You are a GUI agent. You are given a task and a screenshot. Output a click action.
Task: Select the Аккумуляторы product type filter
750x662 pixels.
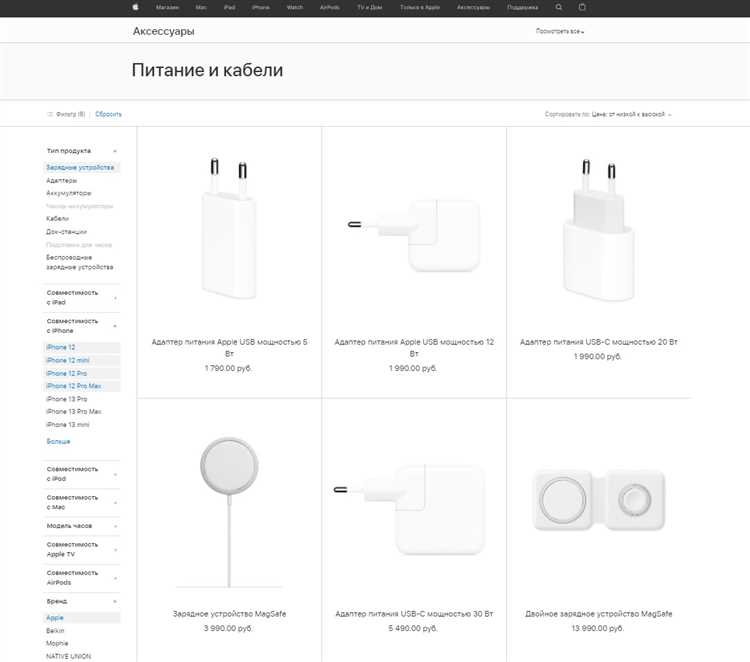point(68,193)
